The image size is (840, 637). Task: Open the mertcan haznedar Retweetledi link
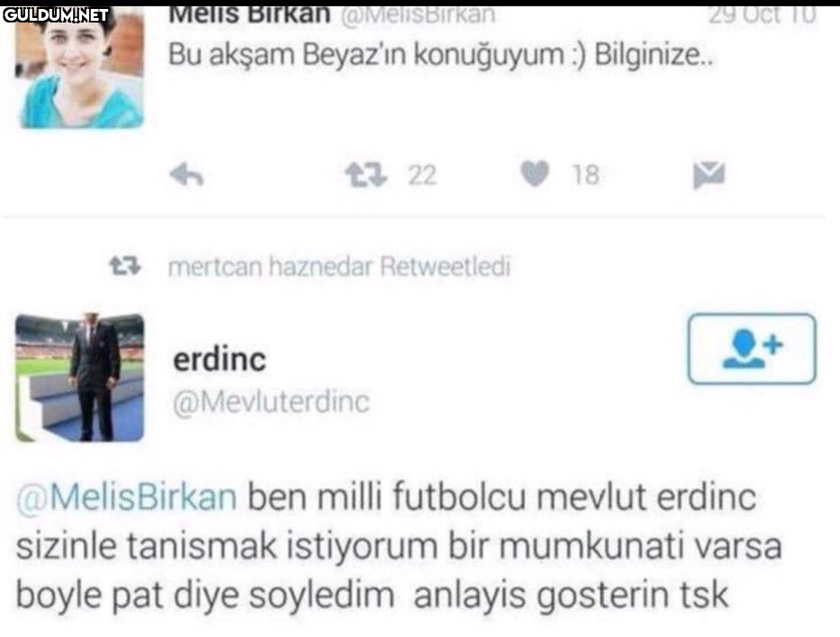339,267
